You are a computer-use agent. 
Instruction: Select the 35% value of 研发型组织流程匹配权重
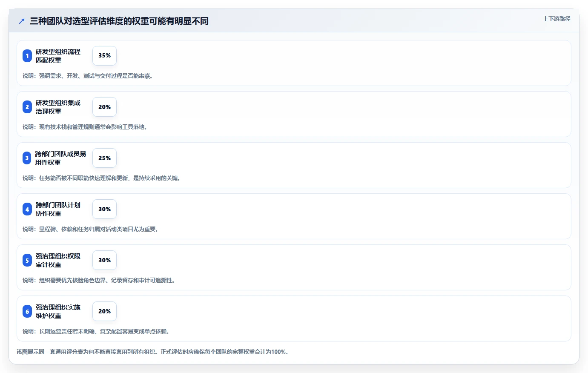[104, 56]
